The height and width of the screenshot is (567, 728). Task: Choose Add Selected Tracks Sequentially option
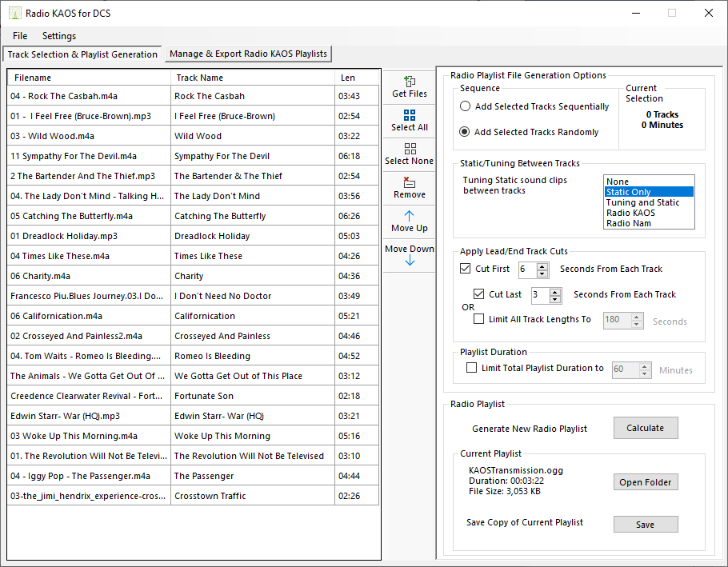(466, 106)
